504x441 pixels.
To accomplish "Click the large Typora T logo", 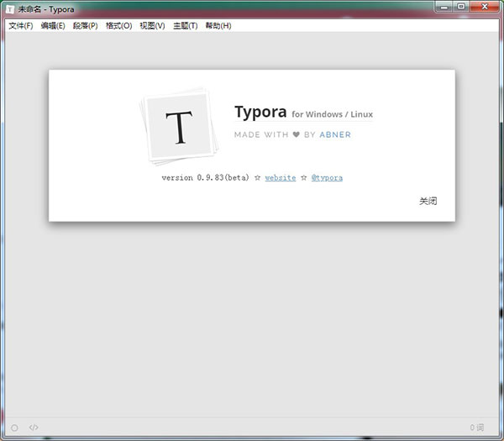I will pos(178,128).
